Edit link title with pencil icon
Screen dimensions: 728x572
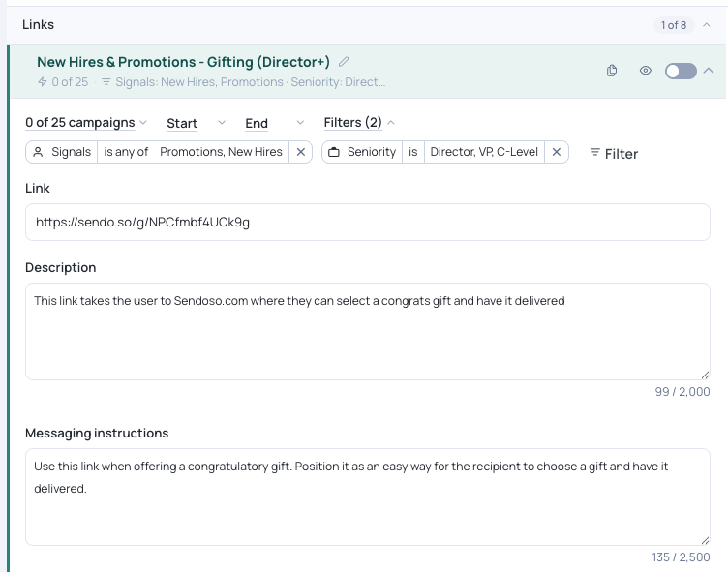tap(344, 62)
